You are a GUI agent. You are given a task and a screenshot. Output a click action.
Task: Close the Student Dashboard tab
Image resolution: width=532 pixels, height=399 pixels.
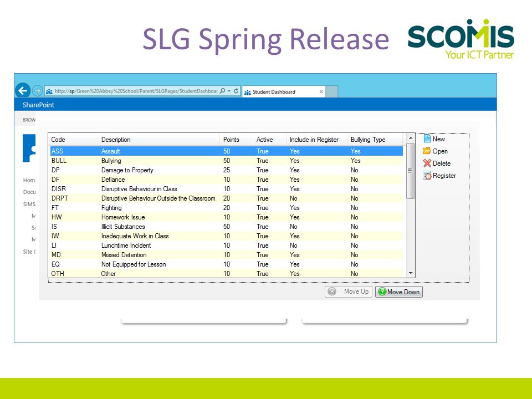click(321, 91)
